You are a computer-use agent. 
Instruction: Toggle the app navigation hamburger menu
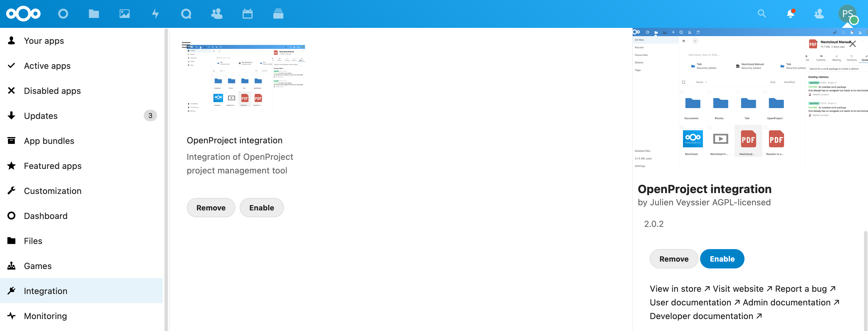tap(186, 45)
